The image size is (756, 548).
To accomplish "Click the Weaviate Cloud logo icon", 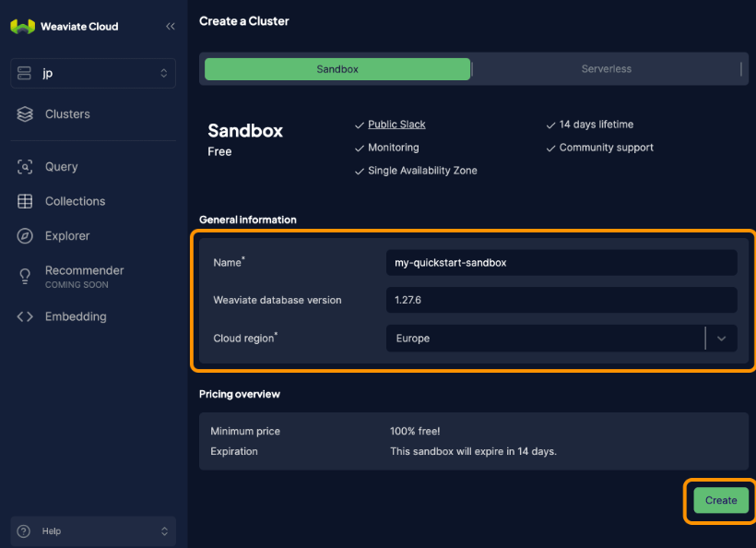I will [x=23, y=26].
